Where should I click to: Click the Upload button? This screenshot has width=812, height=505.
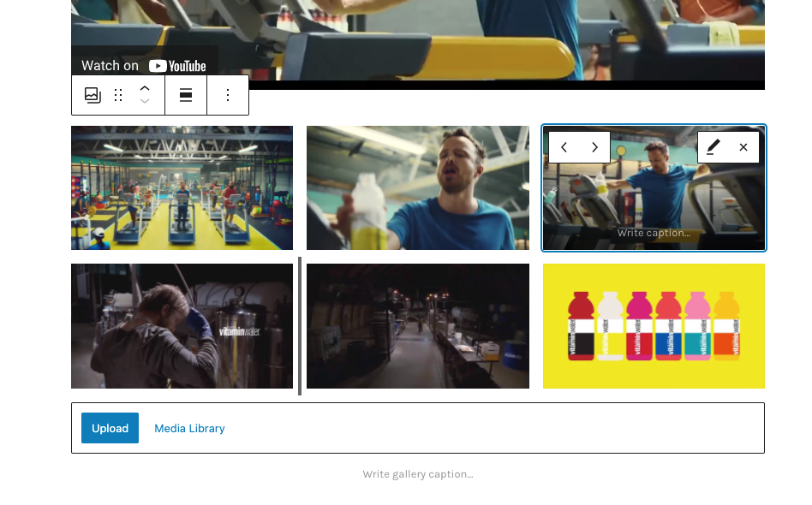(x=110, y=428)
